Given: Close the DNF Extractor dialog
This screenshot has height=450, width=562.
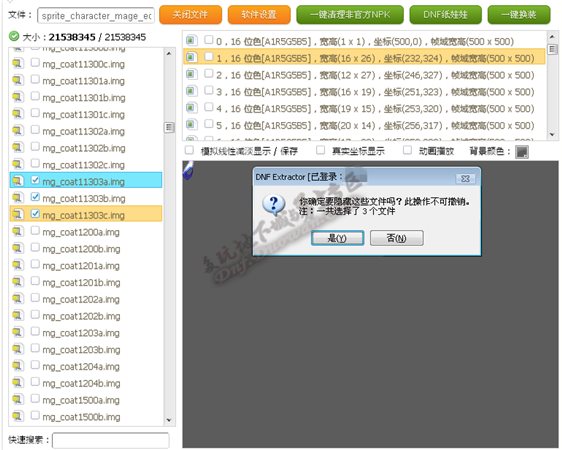Looking at the screenshot, I should pyautogui.click(x=465, y=178).
